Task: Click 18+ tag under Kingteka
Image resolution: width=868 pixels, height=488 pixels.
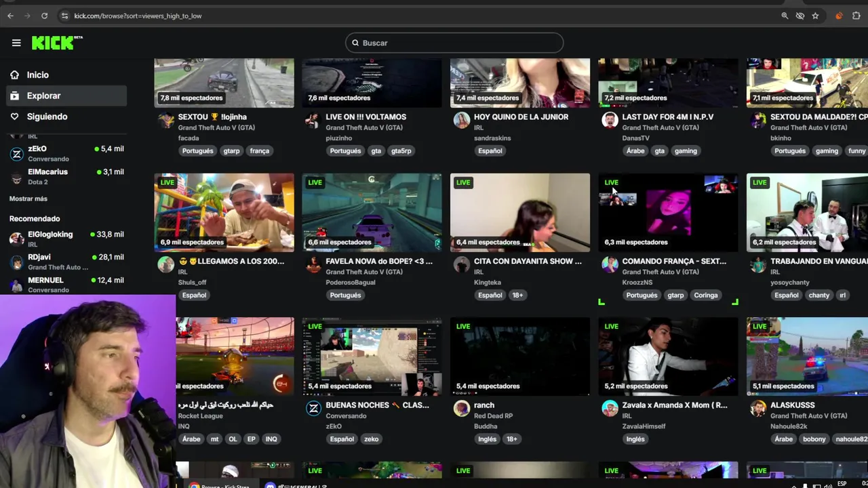Action: coord(517,295)
